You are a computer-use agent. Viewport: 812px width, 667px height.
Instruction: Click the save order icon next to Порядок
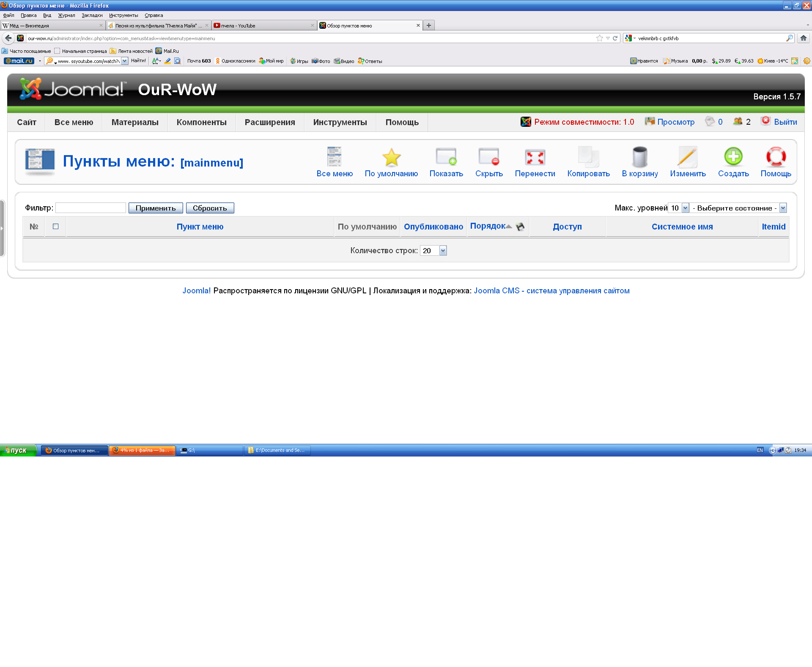520,227
